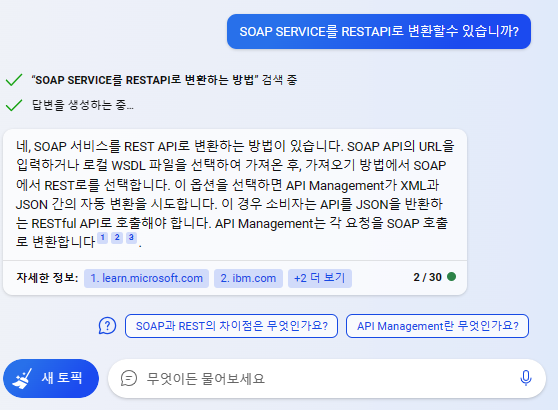Open the 1. learn.microsoft.com source link
The height and width of the screenshot is (410, 558).
tap(146, 278)
